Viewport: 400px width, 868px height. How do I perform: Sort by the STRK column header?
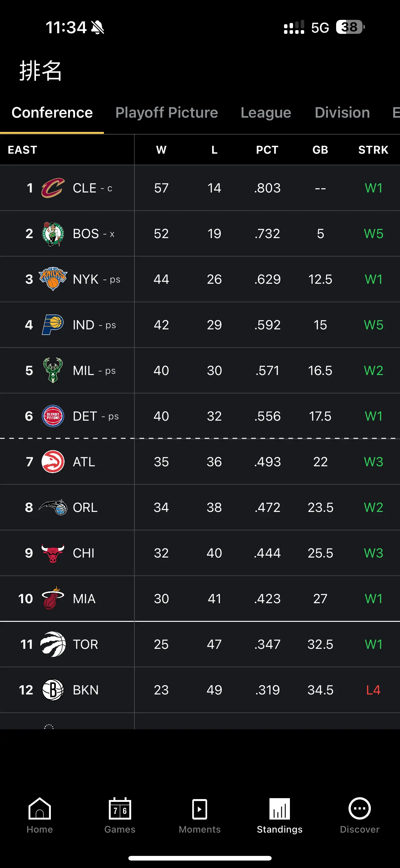point(373,150)
